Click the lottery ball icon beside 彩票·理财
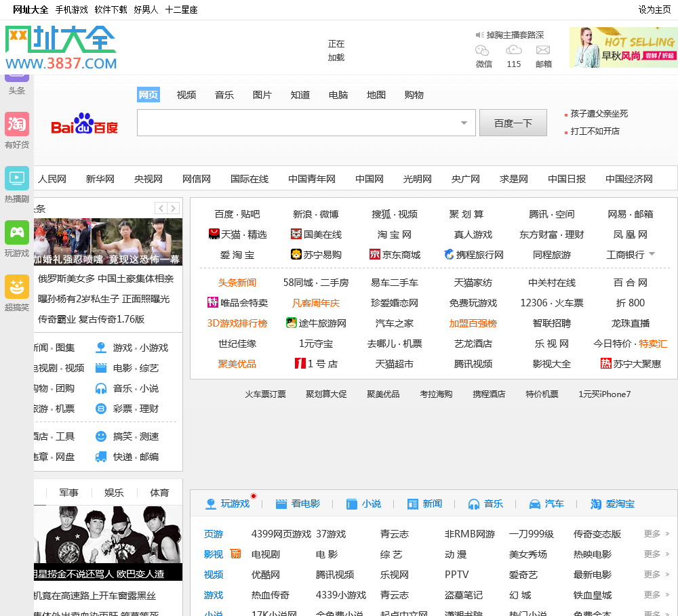Image resolution: width=678 pixels, height=616 pixels. click(x=101, y=409)
